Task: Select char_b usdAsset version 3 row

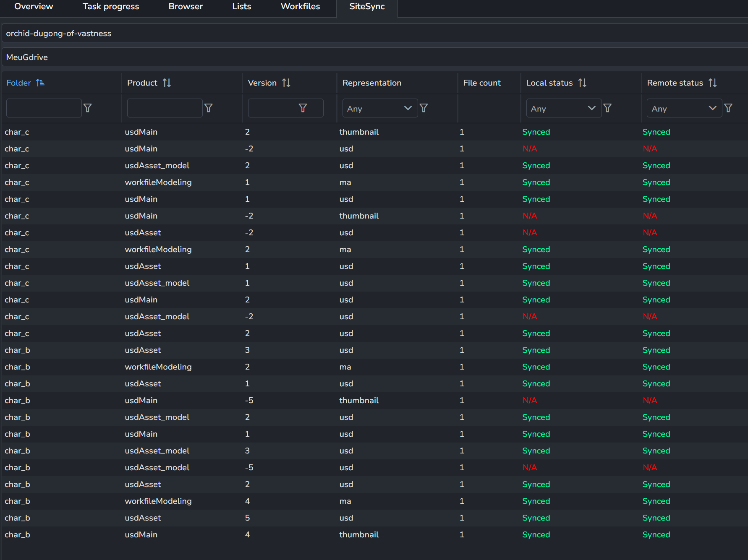Action: [374, 350]
